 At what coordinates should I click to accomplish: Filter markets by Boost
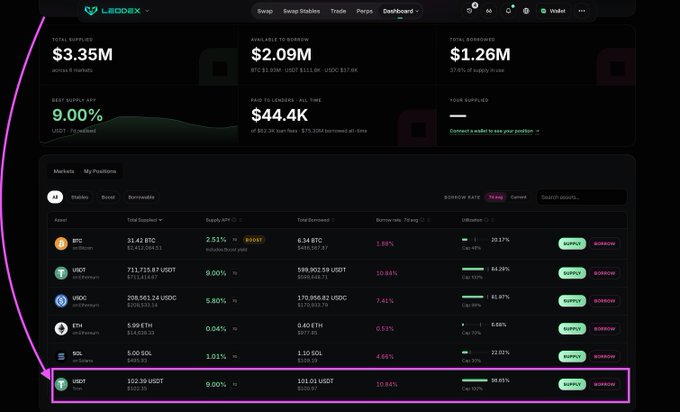108,197
